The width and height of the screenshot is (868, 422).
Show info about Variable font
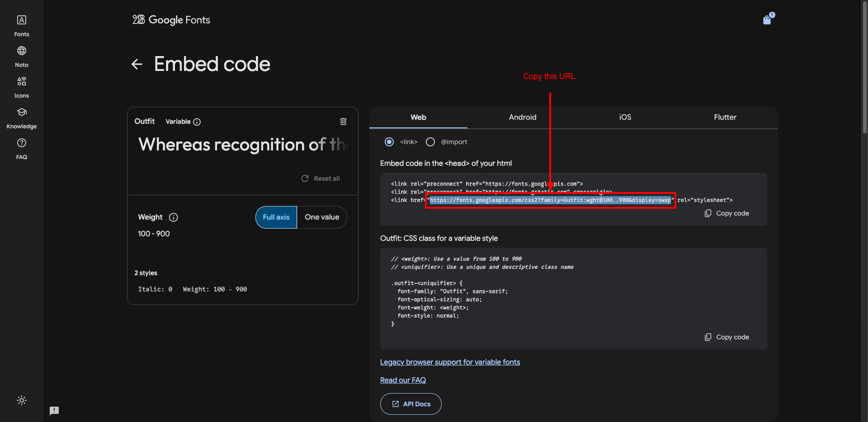pyautogui.click(x=197, y=122)
